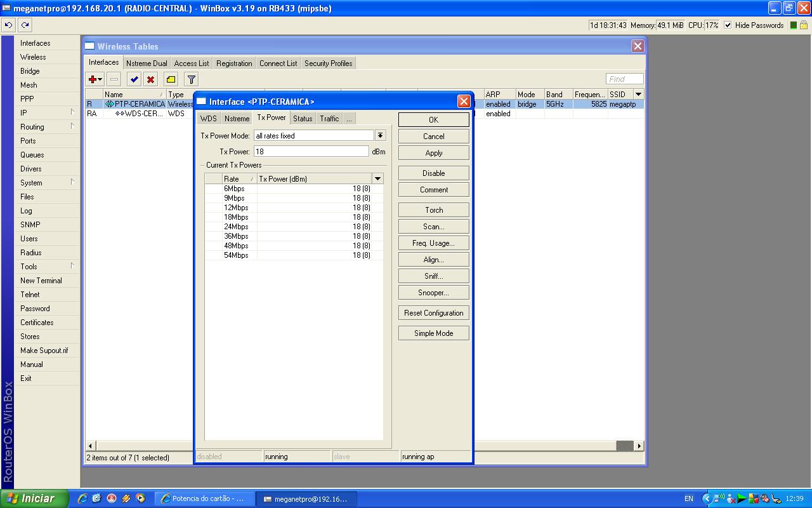Click the Redo arrow in the WinBox toolbar

[25, 25]
